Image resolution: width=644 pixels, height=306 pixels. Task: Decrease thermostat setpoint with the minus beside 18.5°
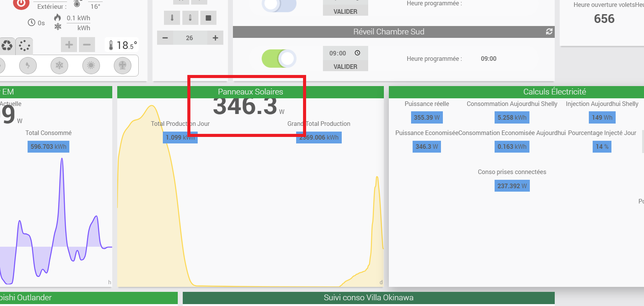click(x=87, y=45)
